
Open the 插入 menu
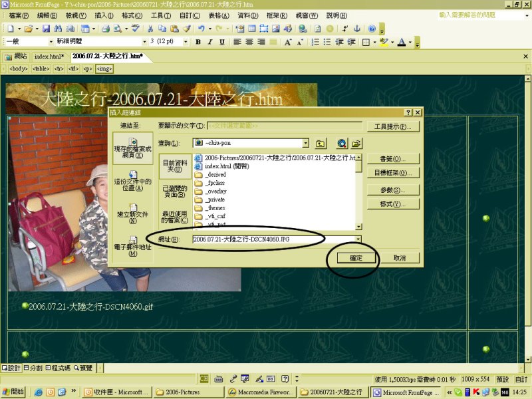click(x=104, y=15)
